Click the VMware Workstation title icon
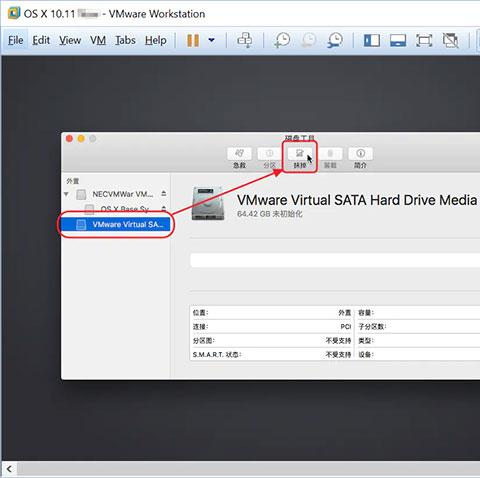 (14, 13)
